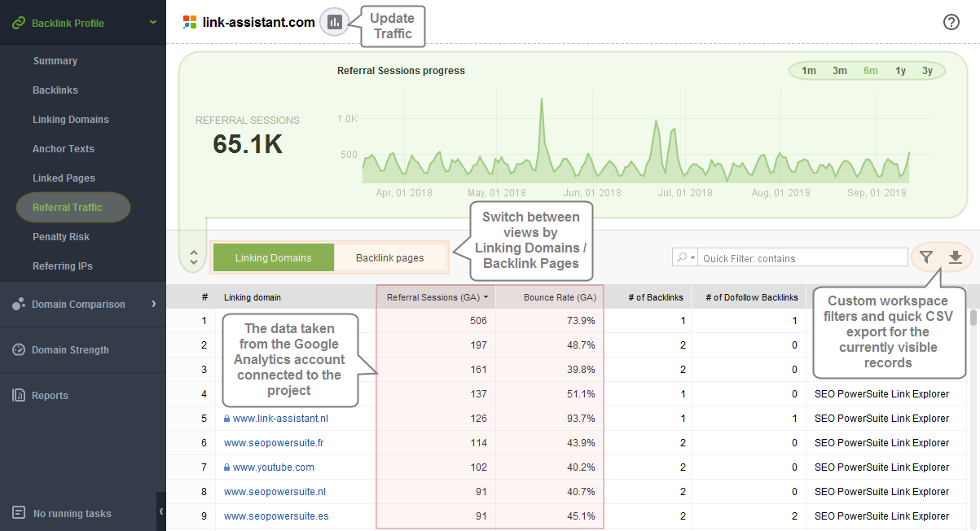The image size is (980, 531).
Task: Select the 1y time range
Action: click(900, 71)
